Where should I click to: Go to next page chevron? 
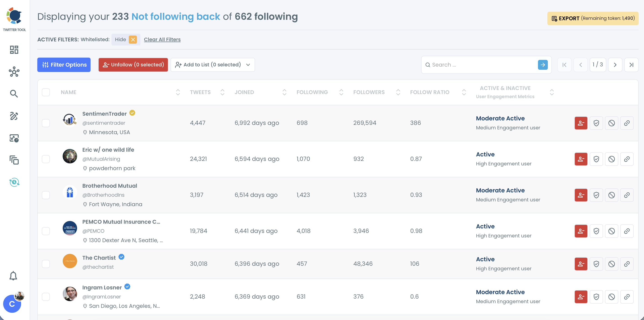pyautogui.click(x=615, y=65)
